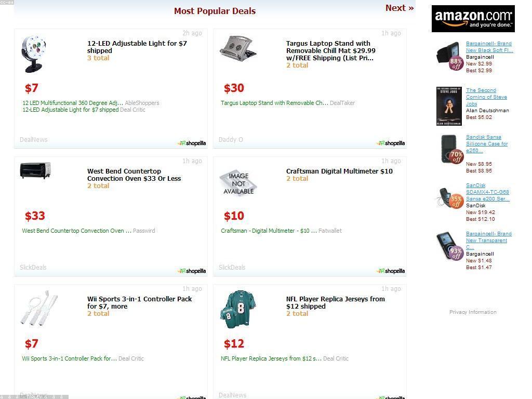Open the NFL Player Replica Jerseys deal title

(x=335, y=302)
